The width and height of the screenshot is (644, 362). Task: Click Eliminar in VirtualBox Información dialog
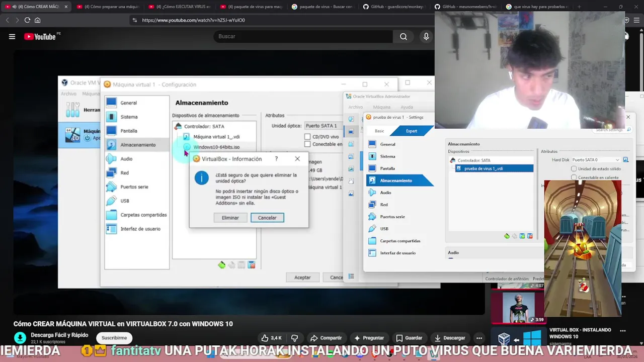point(230,218)
